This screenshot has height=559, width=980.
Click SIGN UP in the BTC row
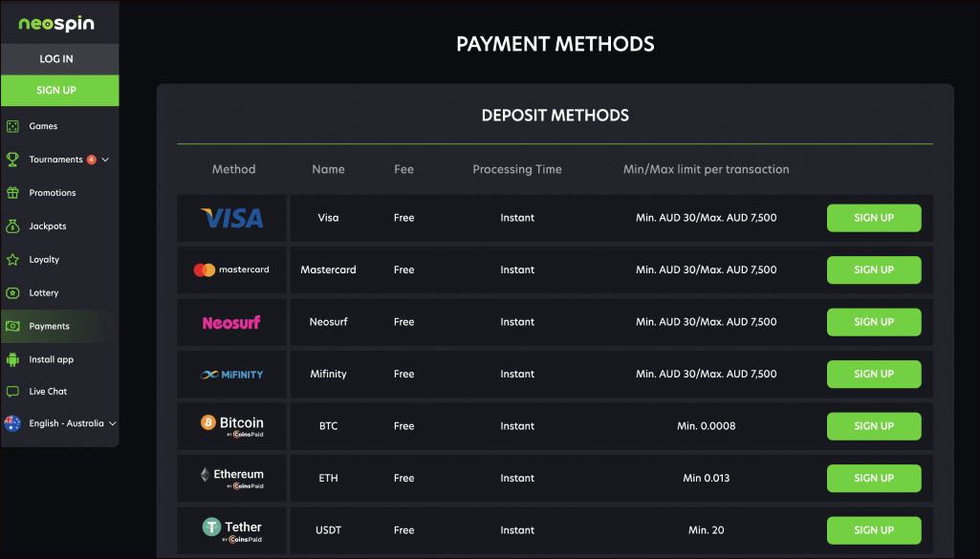874,426
